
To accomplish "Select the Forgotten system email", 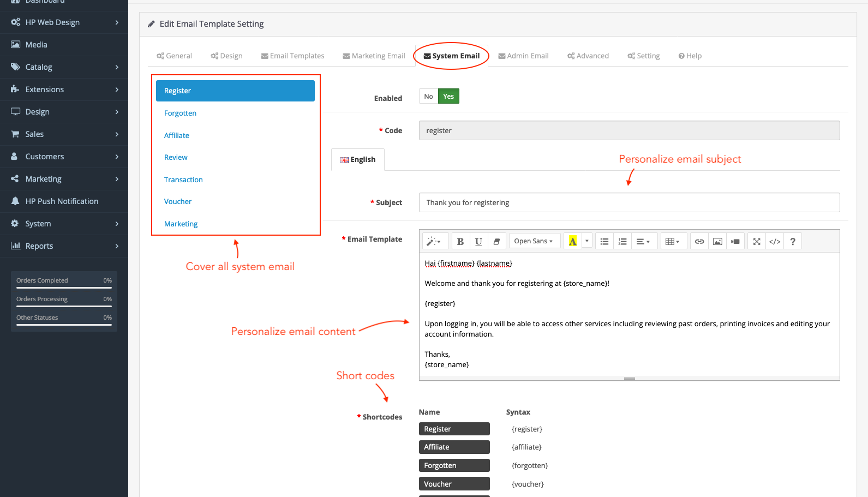I will click(180, 113).
